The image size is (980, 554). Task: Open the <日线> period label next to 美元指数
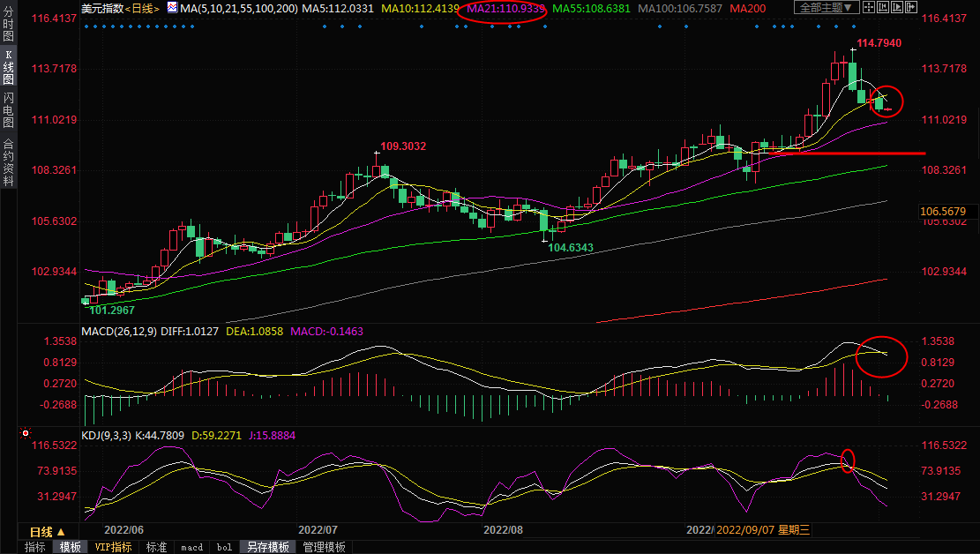tap(142, 8)
